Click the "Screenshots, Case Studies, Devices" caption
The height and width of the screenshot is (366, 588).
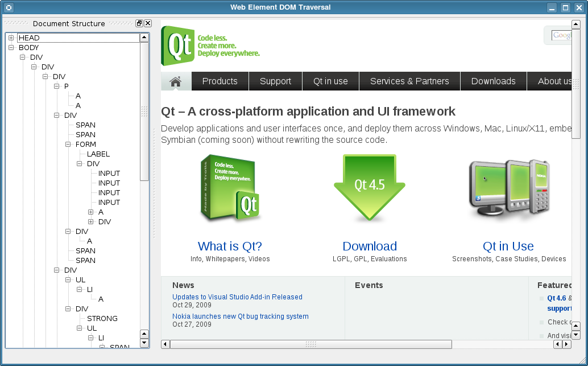pos(509,259)
